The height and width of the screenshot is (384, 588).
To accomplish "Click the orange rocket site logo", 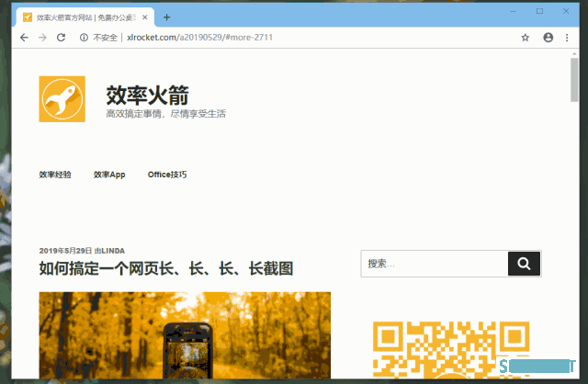I will [x=62, y=99].
